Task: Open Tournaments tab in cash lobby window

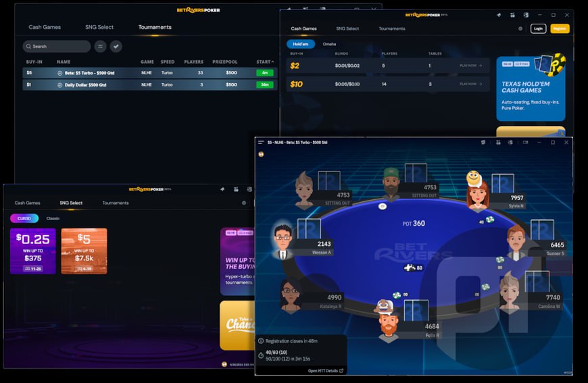Action: (392, 28)
